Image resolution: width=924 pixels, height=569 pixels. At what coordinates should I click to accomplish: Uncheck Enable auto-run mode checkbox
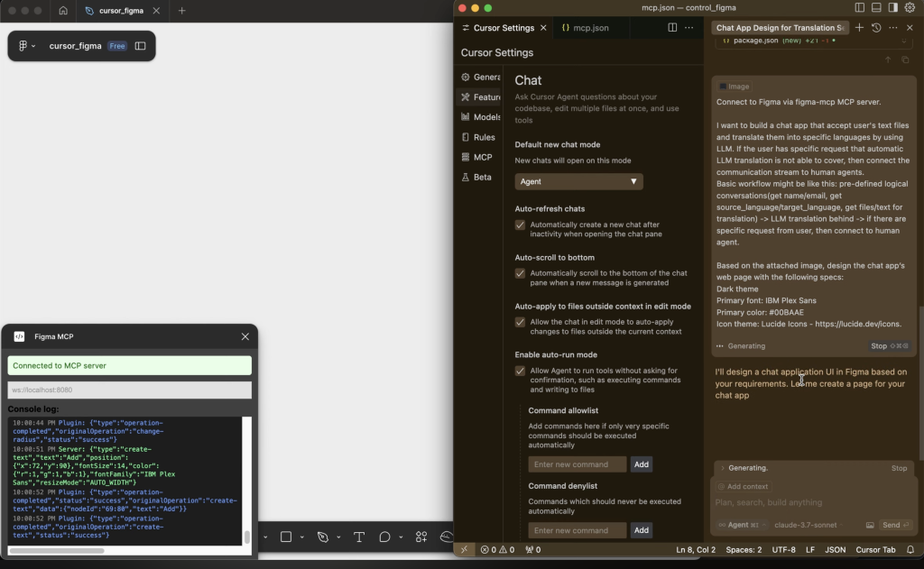coord(520,371)
